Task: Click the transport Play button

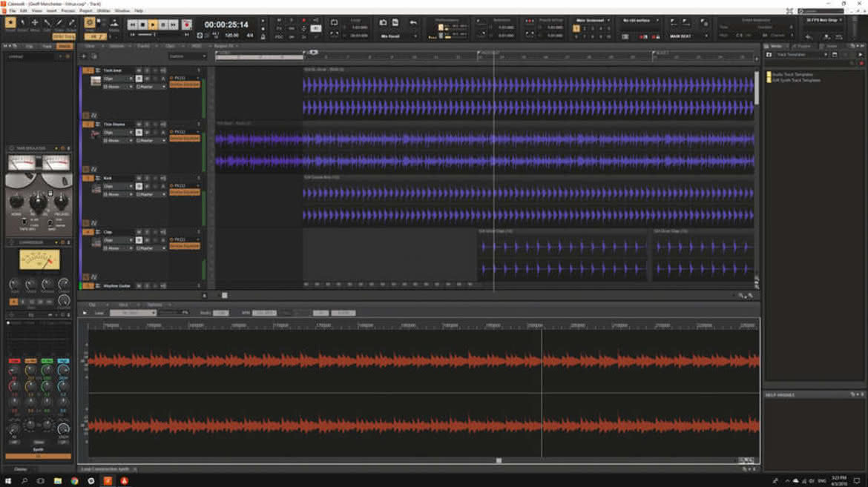Action: coord(153,25)
